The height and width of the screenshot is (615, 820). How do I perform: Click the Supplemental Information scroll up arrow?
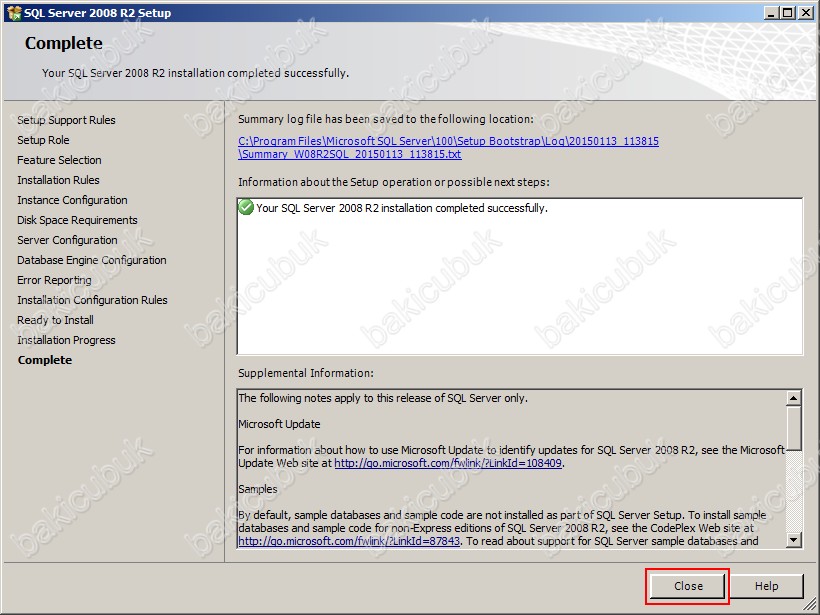tap(794, 398)
